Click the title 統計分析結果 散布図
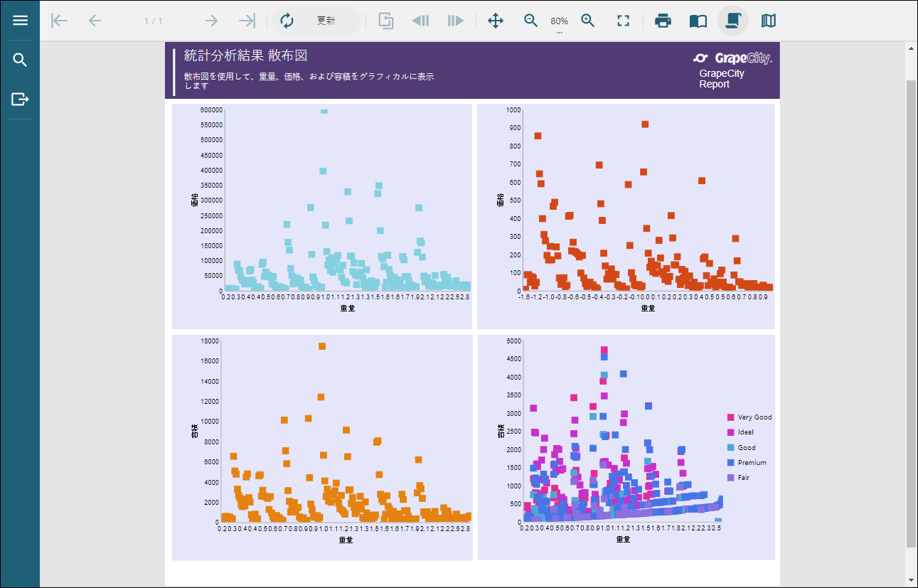The image size is (918, 588). tap(246, 55)
